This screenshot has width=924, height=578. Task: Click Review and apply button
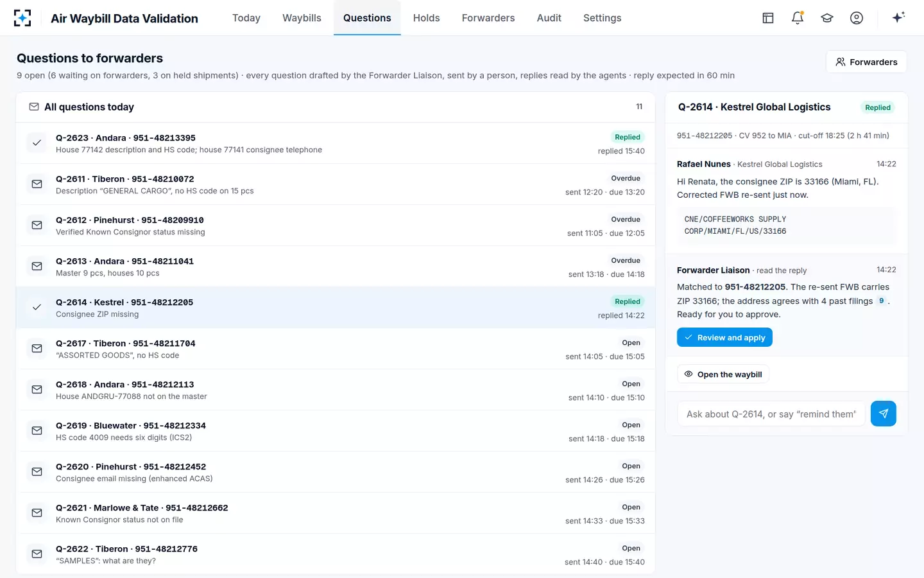coord(724,337)
